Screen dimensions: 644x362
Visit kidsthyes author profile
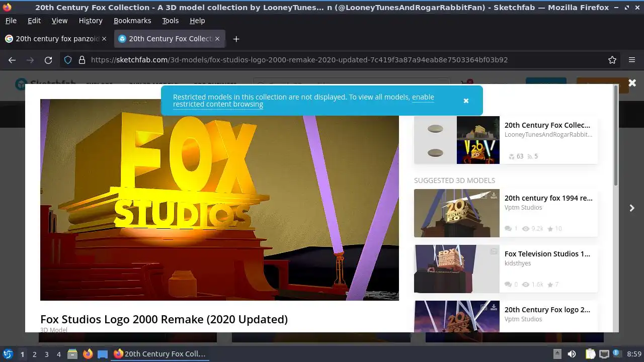pos(518,263)
